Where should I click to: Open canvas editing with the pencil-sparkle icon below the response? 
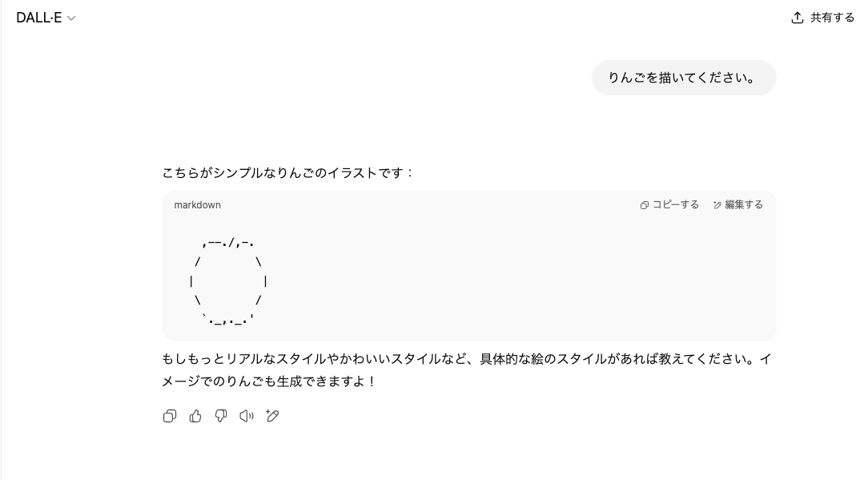point(271,416)
